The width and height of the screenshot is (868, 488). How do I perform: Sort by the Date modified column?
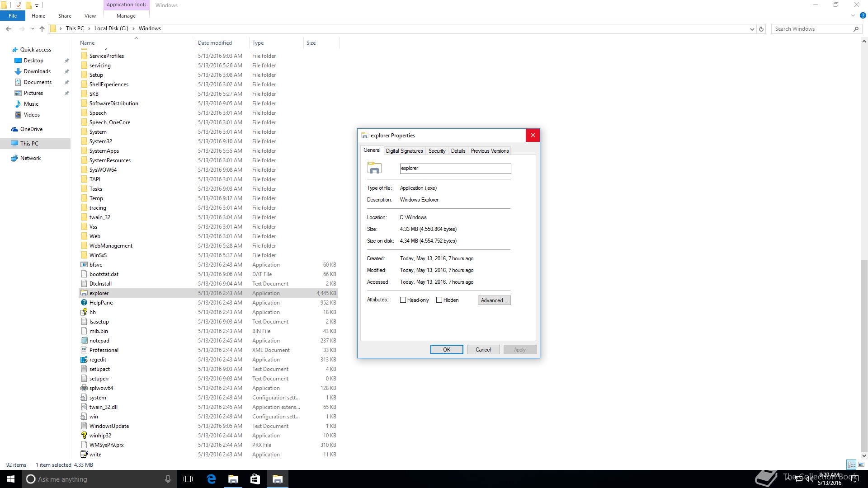(222, 43)
